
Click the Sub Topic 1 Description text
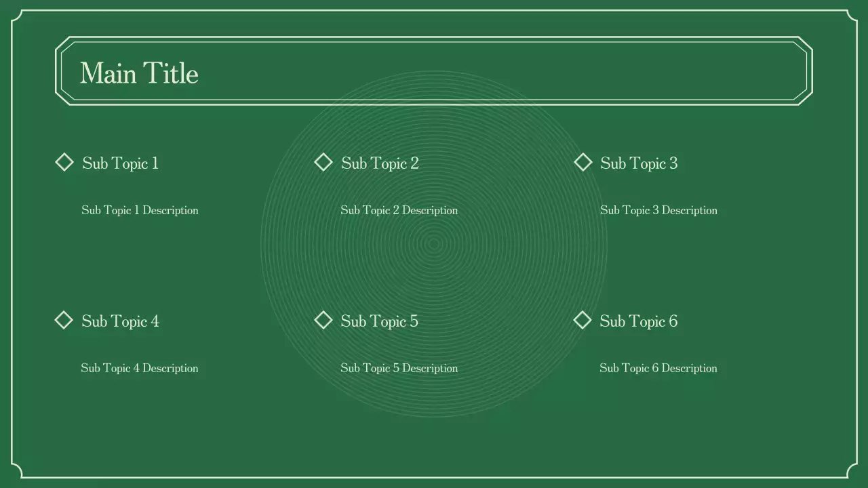pos(140,210)
